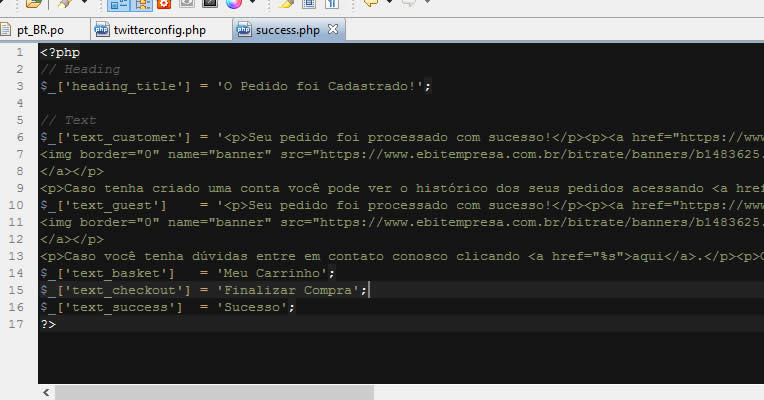Select the success.php tab
Viewport: 764px width, 400px height.
(x=287, y=30)
